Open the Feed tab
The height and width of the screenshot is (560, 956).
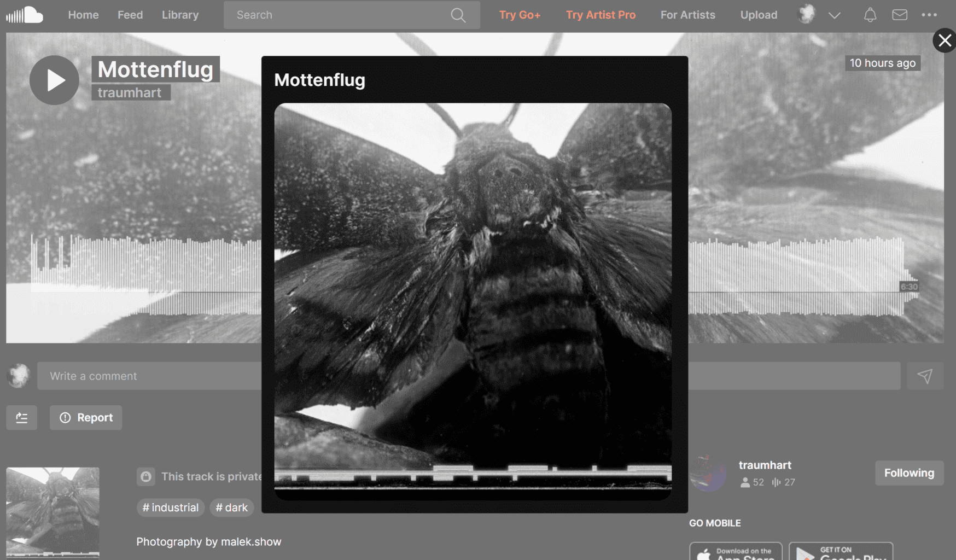coord(130,15)
